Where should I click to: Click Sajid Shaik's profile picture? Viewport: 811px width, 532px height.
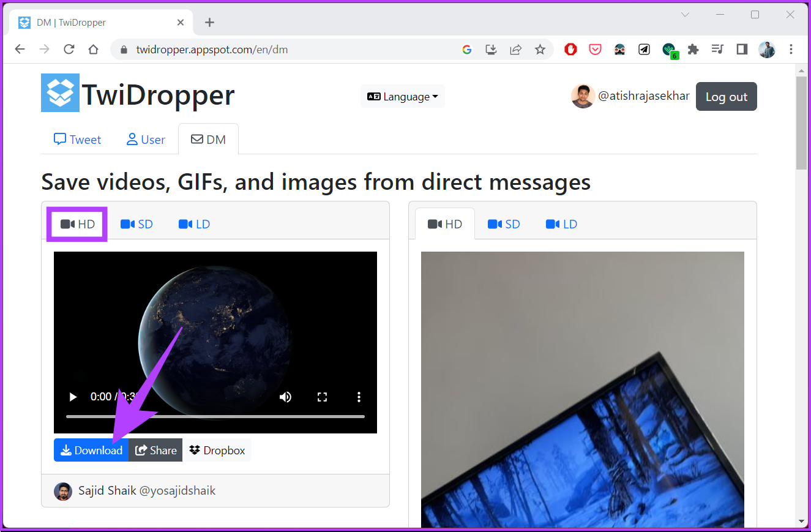point(63,490)
